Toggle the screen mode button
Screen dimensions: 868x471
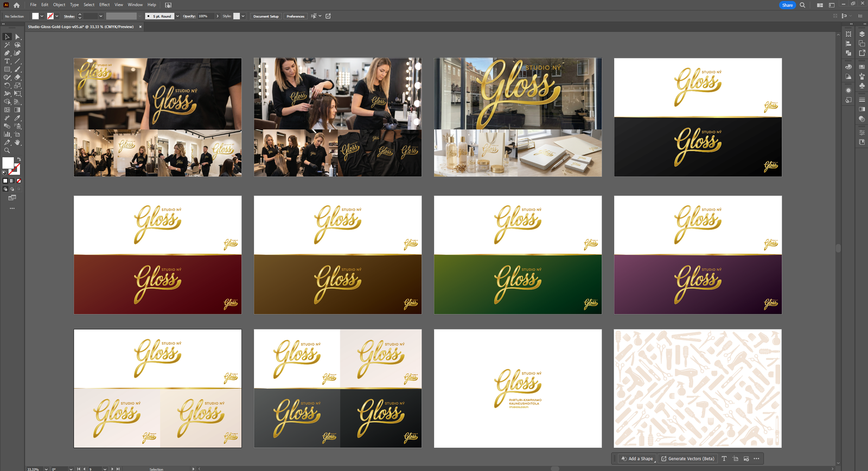tap(12, 197)
